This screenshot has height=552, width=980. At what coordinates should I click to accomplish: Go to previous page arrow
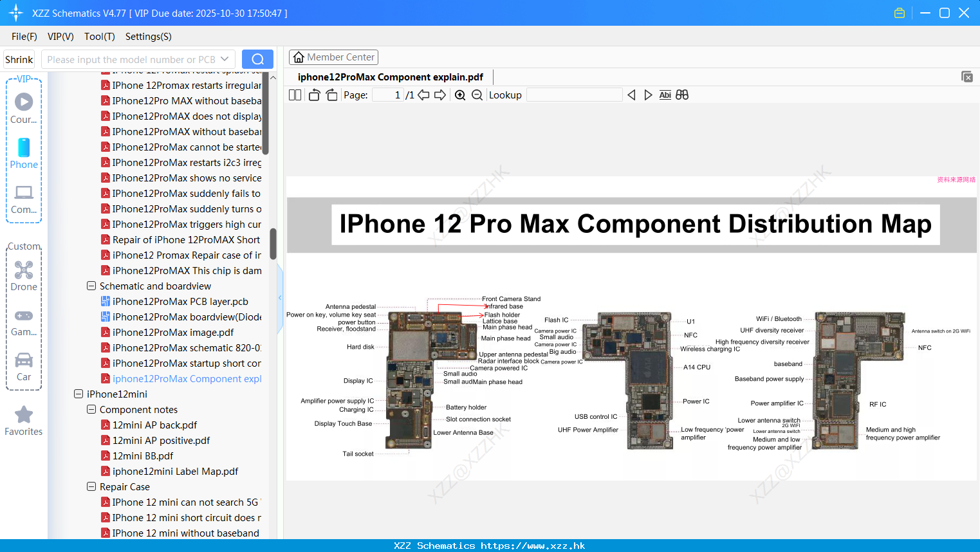click(x=423, y=95)
